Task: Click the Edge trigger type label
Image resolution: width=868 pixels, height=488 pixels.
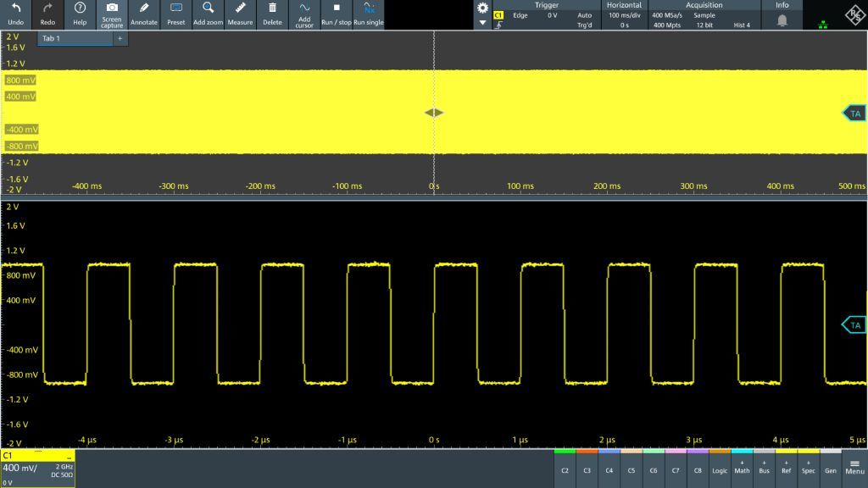Action: (520, 15)
